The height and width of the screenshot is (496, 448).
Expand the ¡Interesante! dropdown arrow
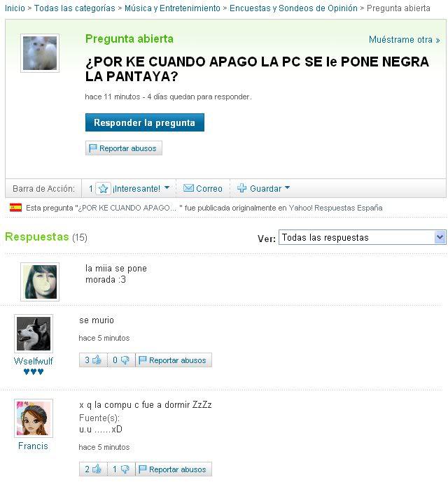pyautogui.click(x=167, y=187)
